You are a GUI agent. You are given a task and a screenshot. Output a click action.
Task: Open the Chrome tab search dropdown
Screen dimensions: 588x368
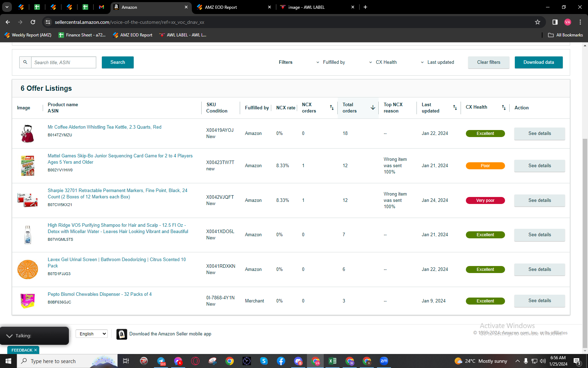tap(7, 7)
